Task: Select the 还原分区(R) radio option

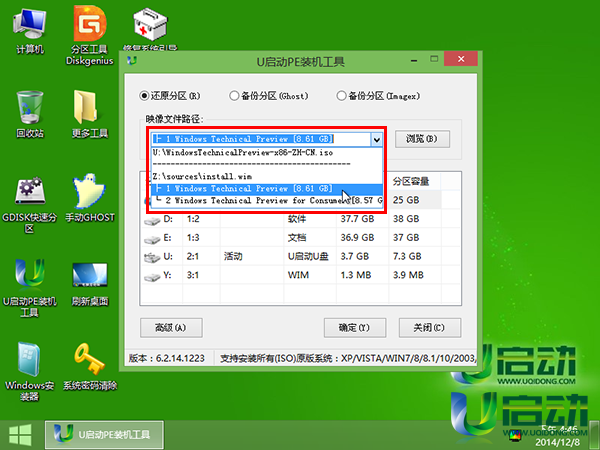Action: tap(170, 96)
